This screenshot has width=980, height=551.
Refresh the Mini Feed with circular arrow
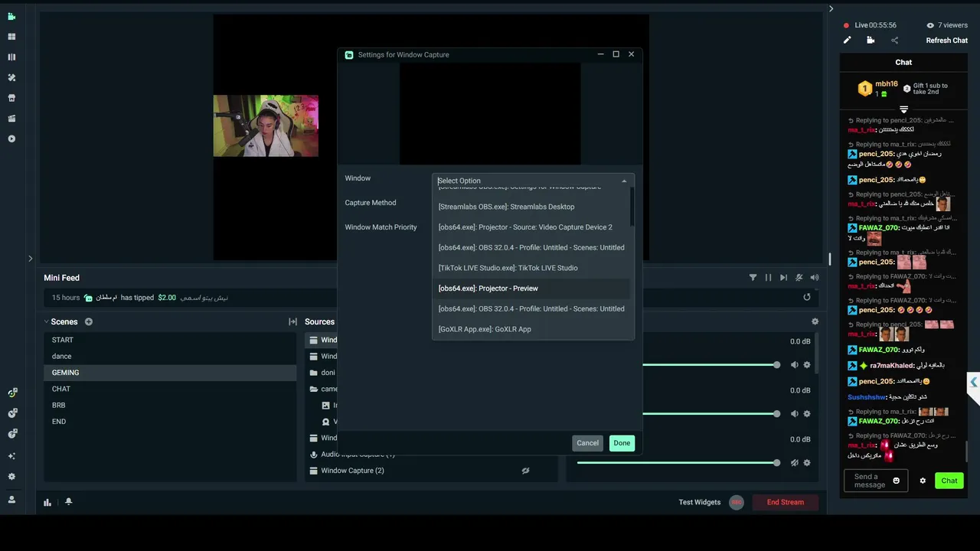pyautogui.click(x=807, y=297)
